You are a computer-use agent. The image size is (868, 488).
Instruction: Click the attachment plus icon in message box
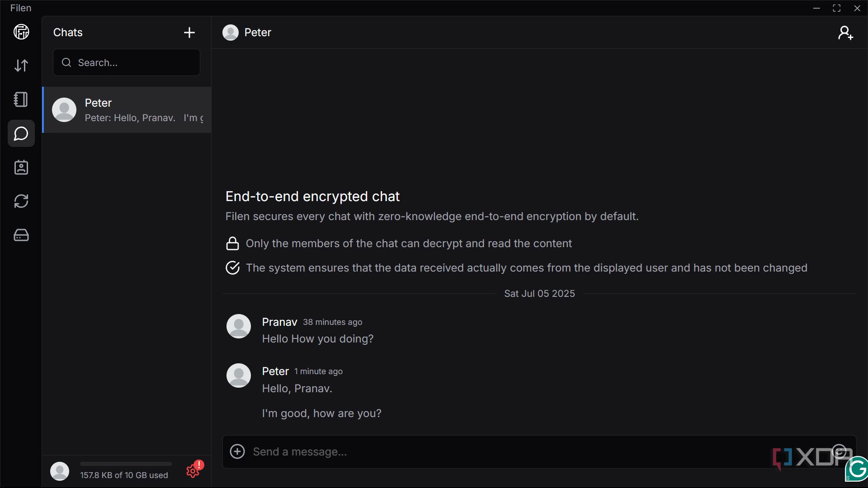click(x=237, y=451)
